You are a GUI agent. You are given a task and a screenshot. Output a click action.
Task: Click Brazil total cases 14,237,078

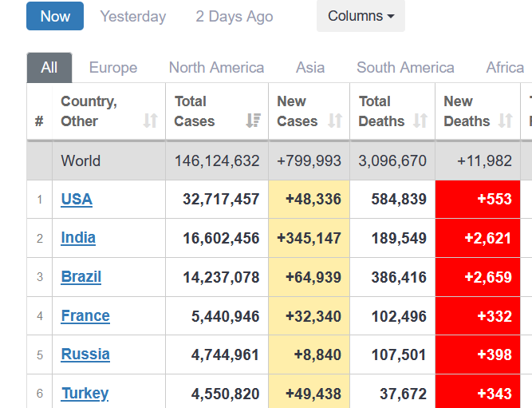click(221, 277)
